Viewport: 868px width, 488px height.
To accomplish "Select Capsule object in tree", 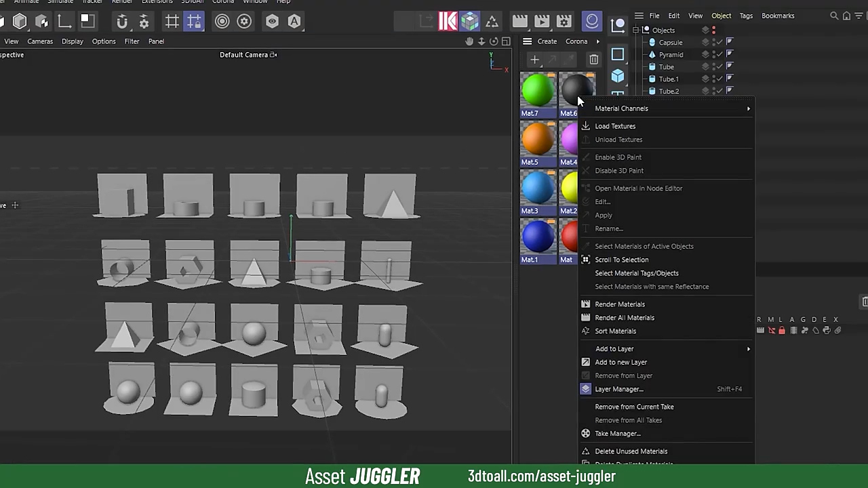I will click(671, 42).
